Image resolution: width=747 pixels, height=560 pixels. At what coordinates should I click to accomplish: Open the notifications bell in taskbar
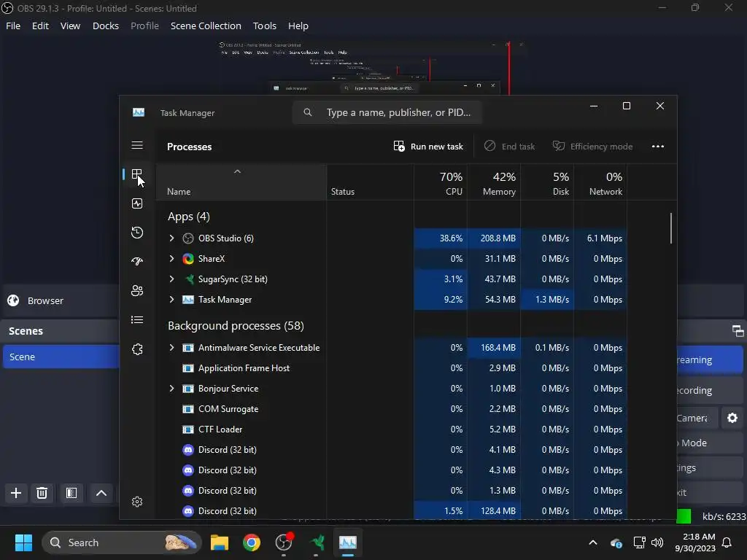[727, 542]
